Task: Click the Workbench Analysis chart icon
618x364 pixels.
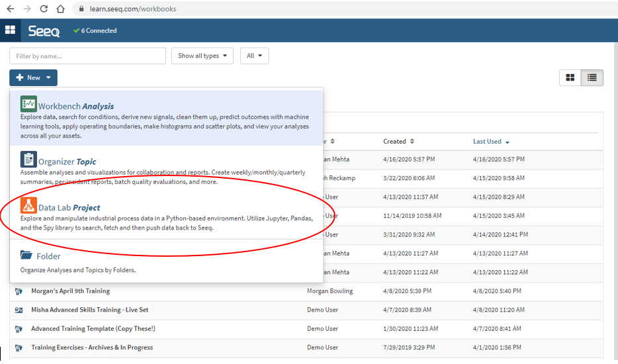Action: (28, 104)
